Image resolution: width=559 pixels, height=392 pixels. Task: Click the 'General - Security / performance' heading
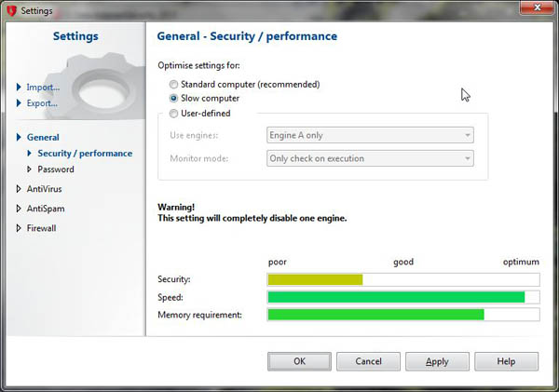point(247,36)
